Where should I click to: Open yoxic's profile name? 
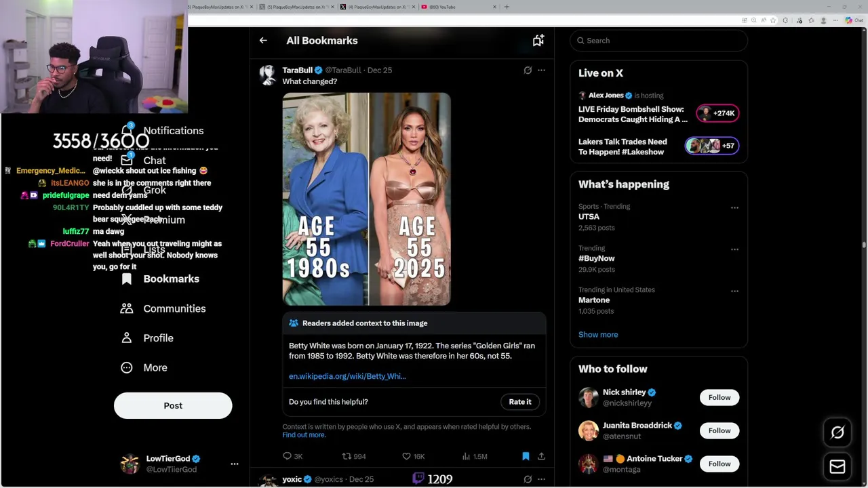292,479
